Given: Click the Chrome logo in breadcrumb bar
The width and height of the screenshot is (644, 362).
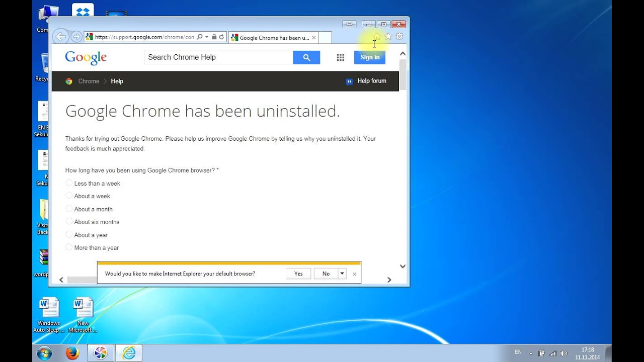Looking at the screenshot, I should pos(69,81).
